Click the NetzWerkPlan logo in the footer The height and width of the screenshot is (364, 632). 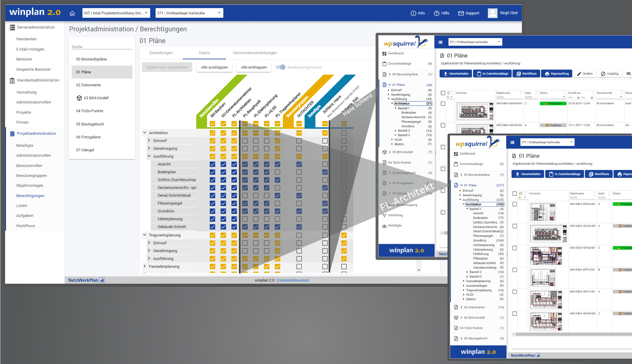point(86,280)
